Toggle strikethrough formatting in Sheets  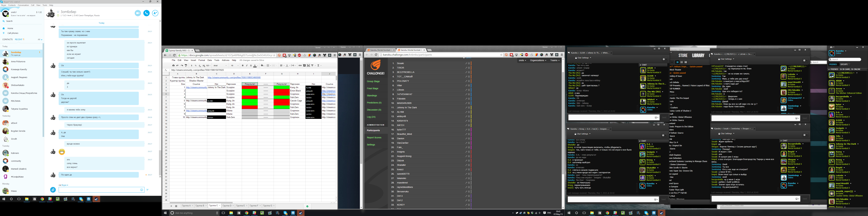tap(251, 66)
